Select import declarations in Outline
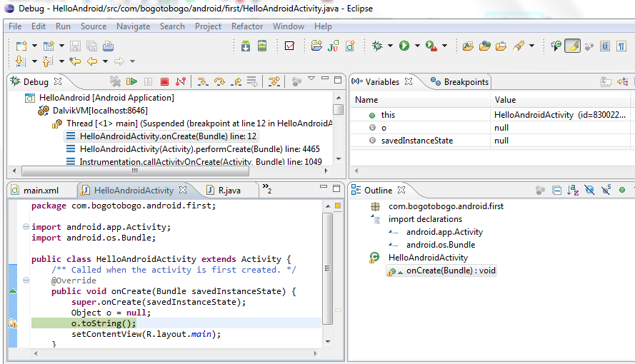Image resolution: width=635 pixels, height=364 pixels. click(x=416, y=219)
